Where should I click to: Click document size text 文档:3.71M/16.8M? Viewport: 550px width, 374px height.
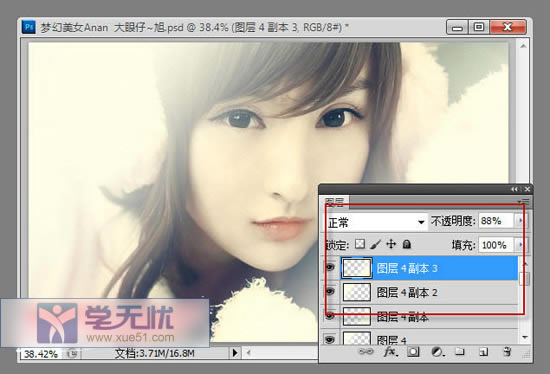point(155,353)
